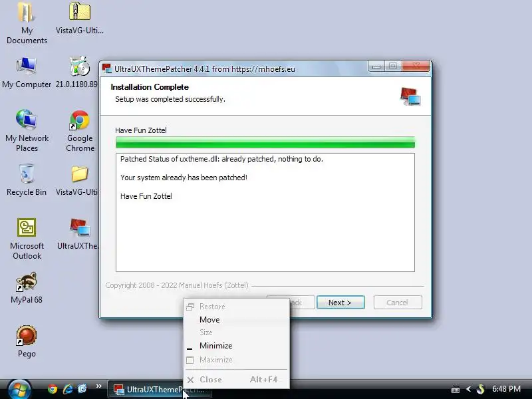The image size is (532, 399).
Task: Click the third quick launch icon
Action: (82, 388)
